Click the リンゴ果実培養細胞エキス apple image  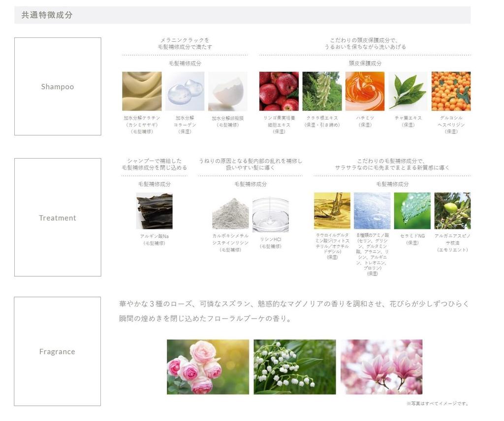[278, 91]
